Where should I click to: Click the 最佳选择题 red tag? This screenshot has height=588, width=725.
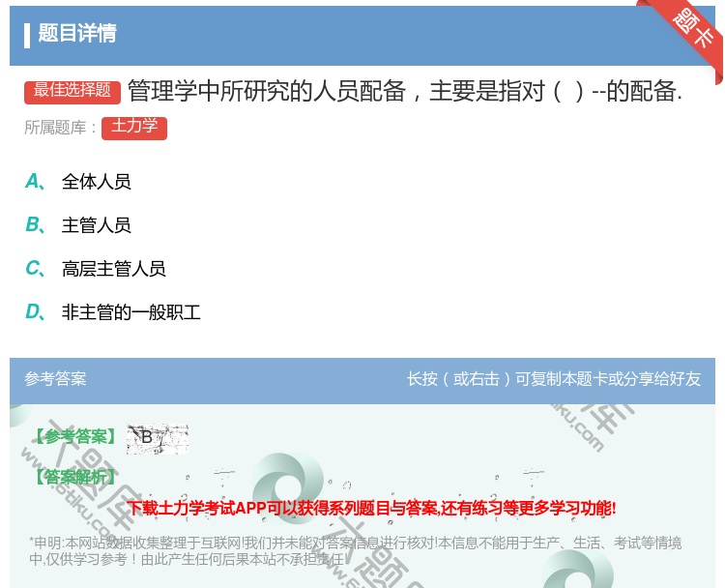tap(72, 92)
